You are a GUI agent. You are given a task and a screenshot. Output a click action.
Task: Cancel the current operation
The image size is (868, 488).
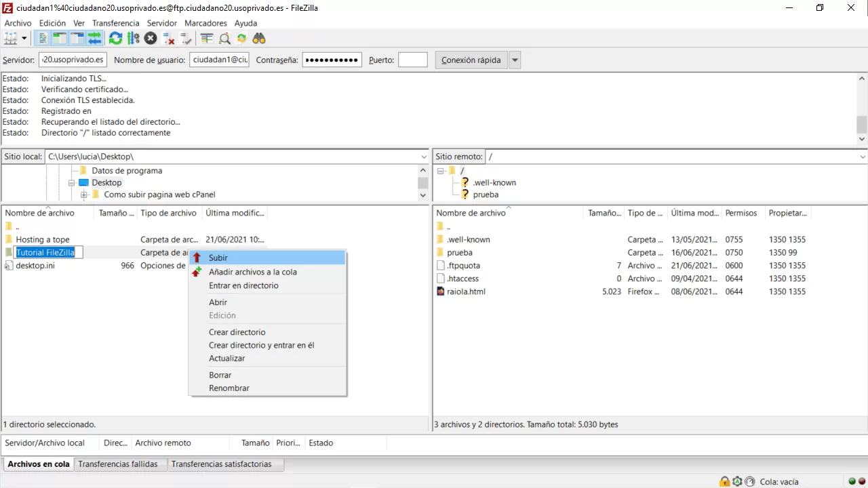[x=151, y=39]
